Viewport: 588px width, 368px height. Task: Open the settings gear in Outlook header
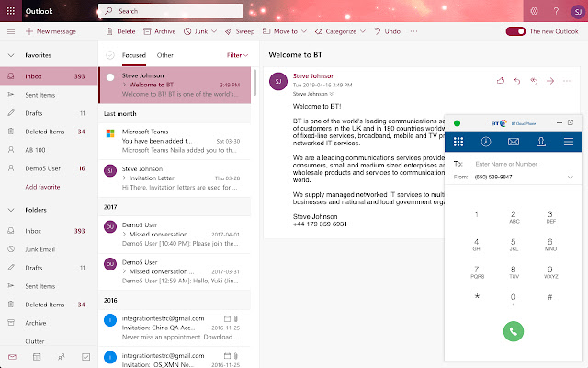click(534, 11)
